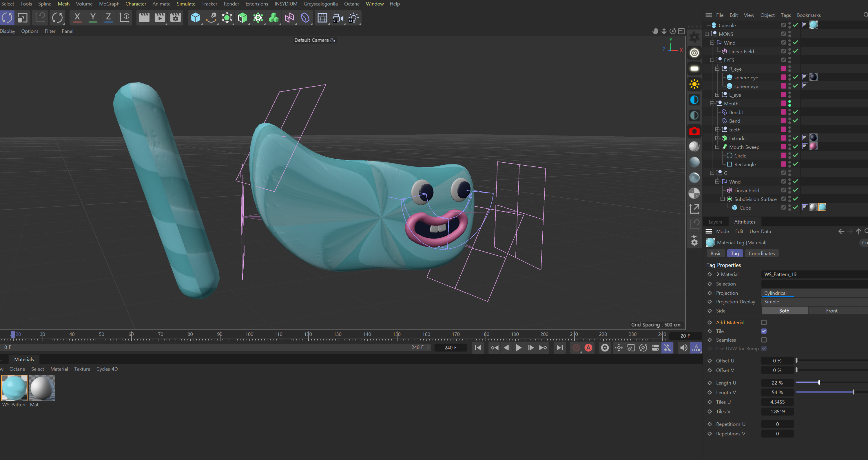
Task: Open the Simulate menu
Action: (186, 4)
